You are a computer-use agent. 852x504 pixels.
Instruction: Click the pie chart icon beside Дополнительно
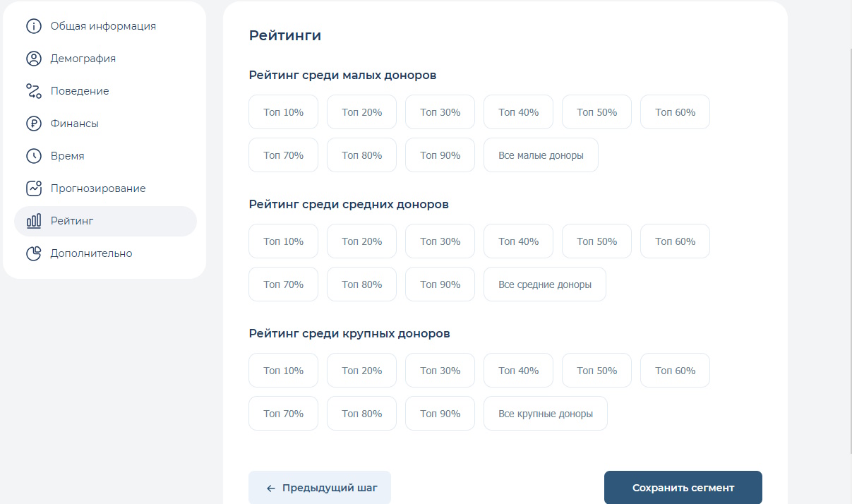click(x=34, y=253)
